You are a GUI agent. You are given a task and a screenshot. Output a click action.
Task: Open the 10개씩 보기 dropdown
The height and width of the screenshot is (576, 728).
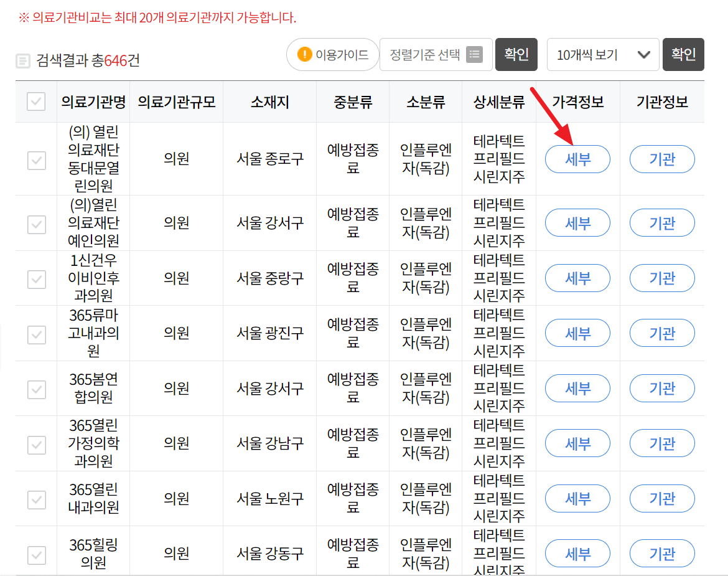(x=602, y=54)
